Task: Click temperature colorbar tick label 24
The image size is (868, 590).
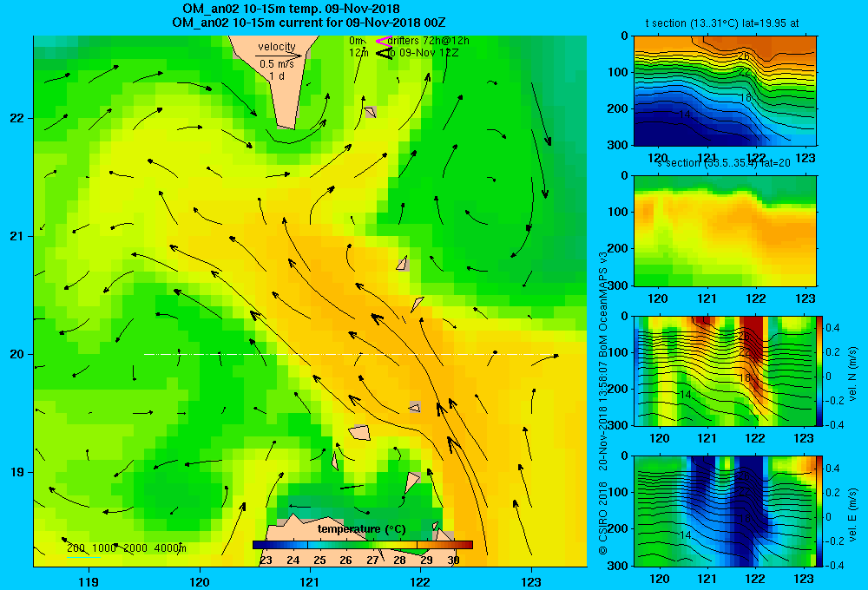Action: (293, 560)
